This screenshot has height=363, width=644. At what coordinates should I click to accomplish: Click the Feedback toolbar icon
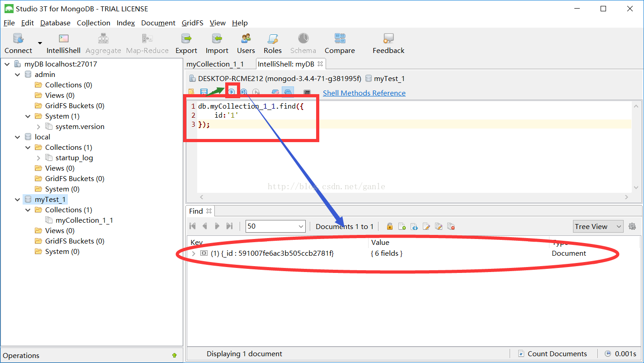pyautogui.click(x=388, y=43)
